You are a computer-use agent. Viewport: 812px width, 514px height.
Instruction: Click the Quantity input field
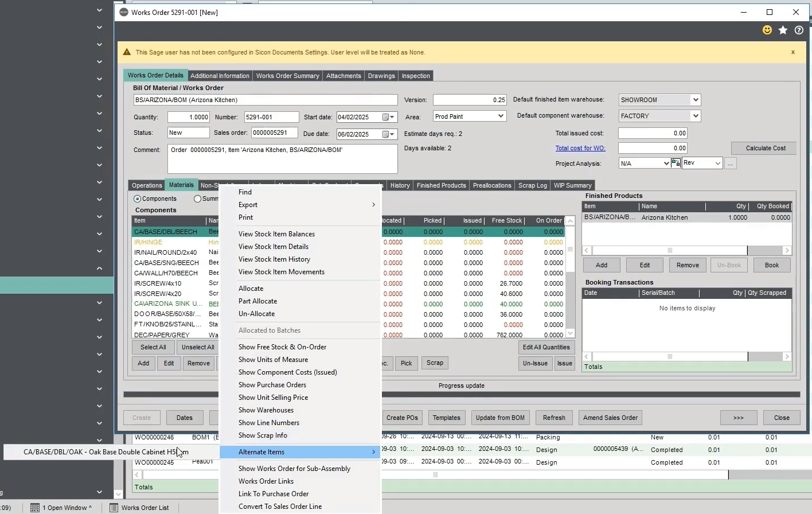(189, 117)
